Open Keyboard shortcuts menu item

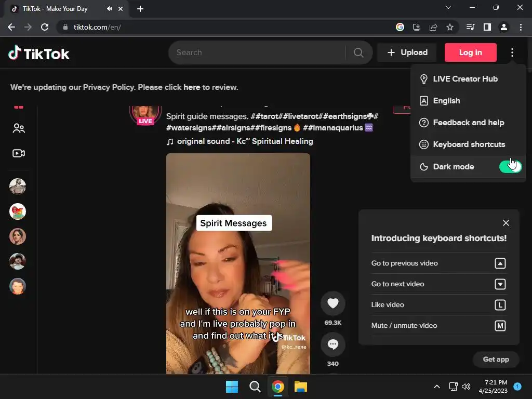coord(468,144)
